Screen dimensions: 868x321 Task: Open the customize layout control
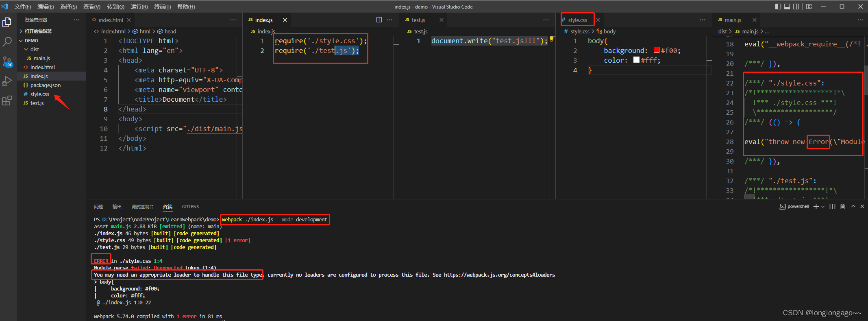pos(809,7)
